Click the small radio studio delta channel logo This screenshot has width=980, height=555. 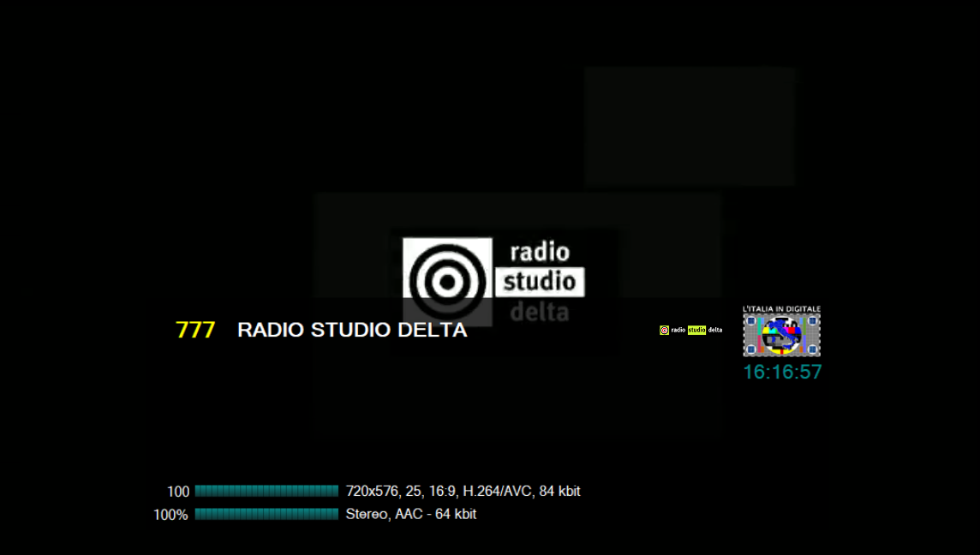tap(690, 330)
